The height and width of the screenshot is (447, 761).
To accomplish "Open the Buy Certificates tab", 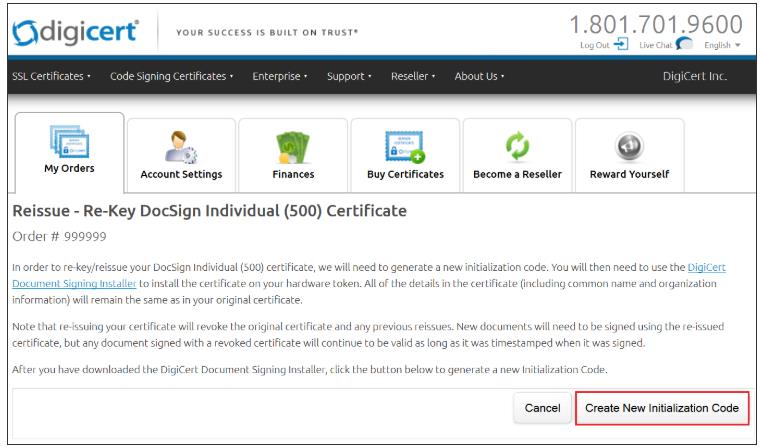I will (405, 155).
